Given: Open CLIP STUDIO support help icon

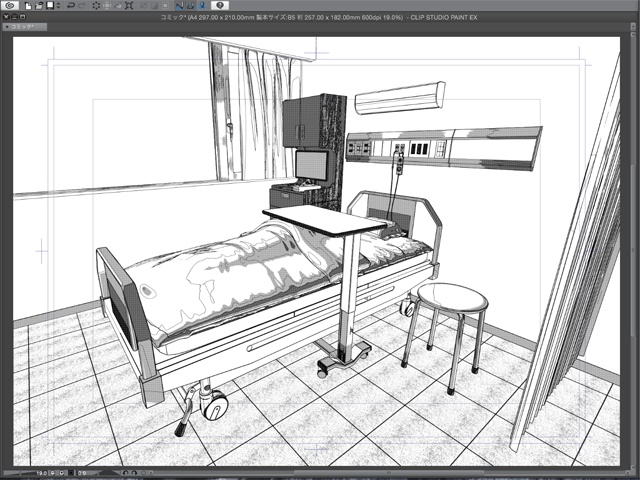Looking at the screenshot, I should [x=220, y=5].
